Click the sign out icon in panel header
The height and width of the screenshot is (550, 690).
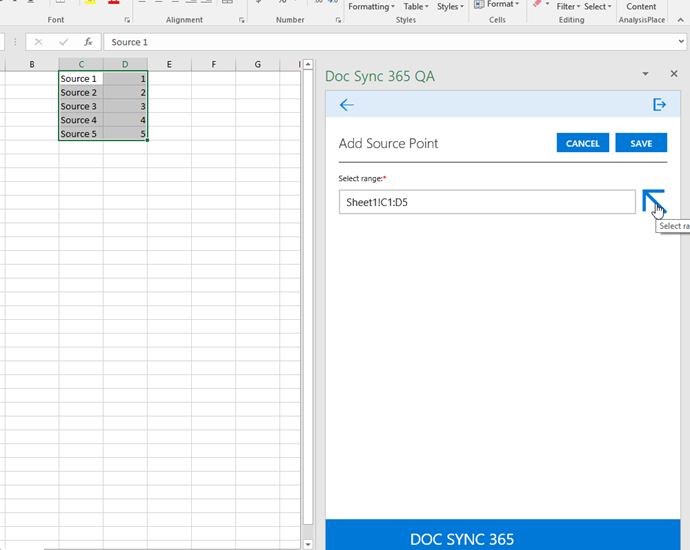(x=659, y=105)
